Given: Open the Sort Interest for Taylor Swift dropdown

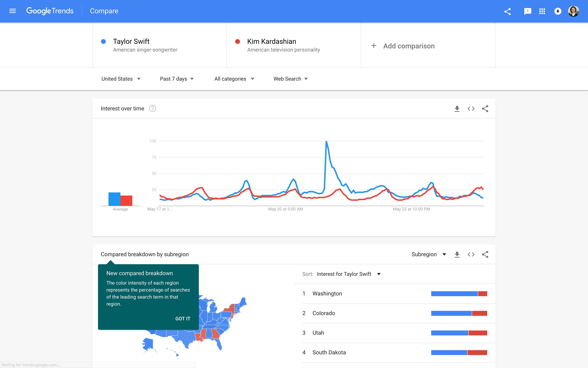Looking at the screenshot, I should [349, 274].
